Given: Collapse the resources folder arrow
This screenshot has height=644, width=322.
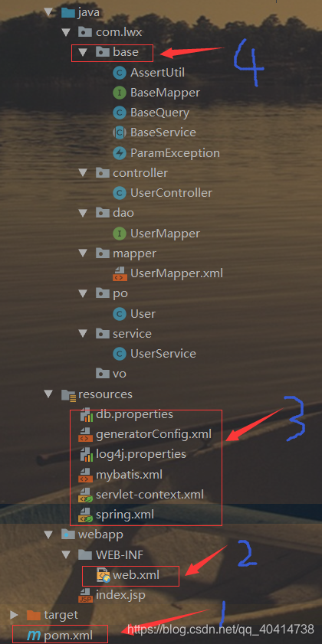Looking at the screenshot, I should (49, 394).
